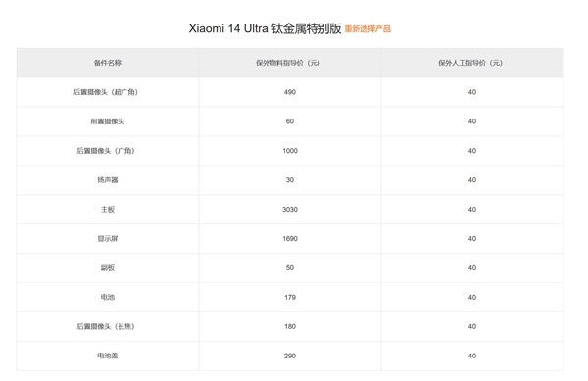Viewport: 588px width, 381px height.
Task: Select the 扬声器 row name
Action: point(108,180)
